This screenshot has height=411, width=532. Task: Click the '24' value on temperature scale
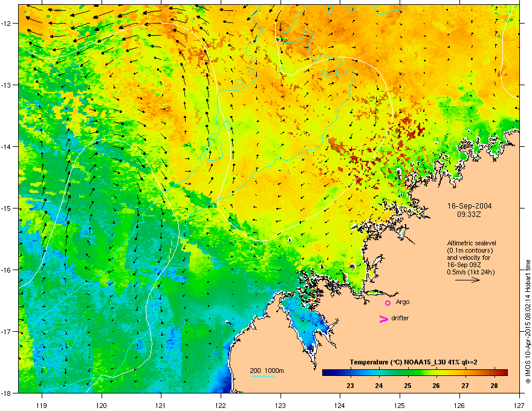pos(379,386)
